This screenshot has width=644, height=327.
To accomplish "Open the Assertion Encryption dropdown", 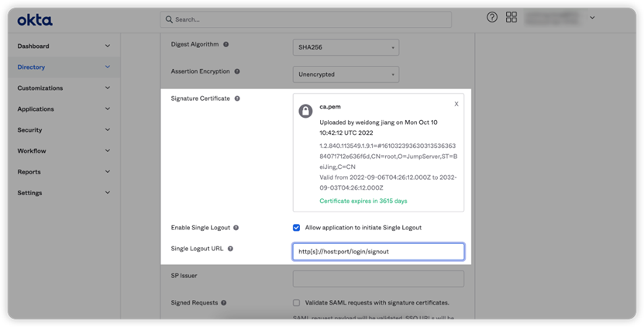I will 346,74.
